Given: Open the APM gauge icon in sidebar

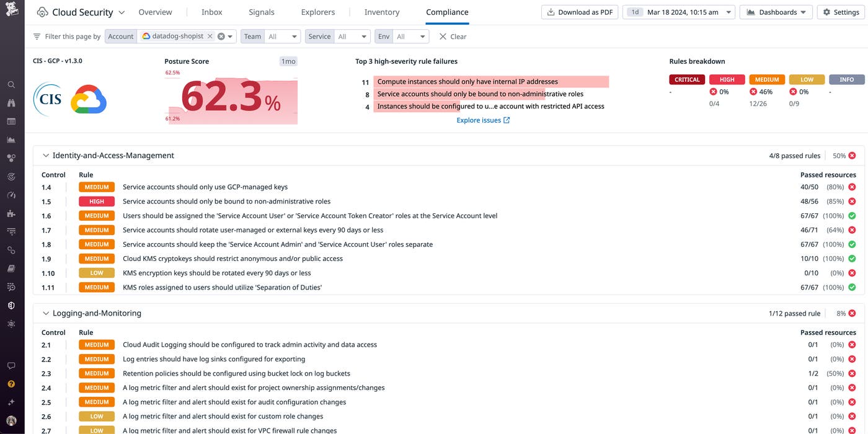Looking at the screenshot, I should pyautogui.click(x=12, y=195).
